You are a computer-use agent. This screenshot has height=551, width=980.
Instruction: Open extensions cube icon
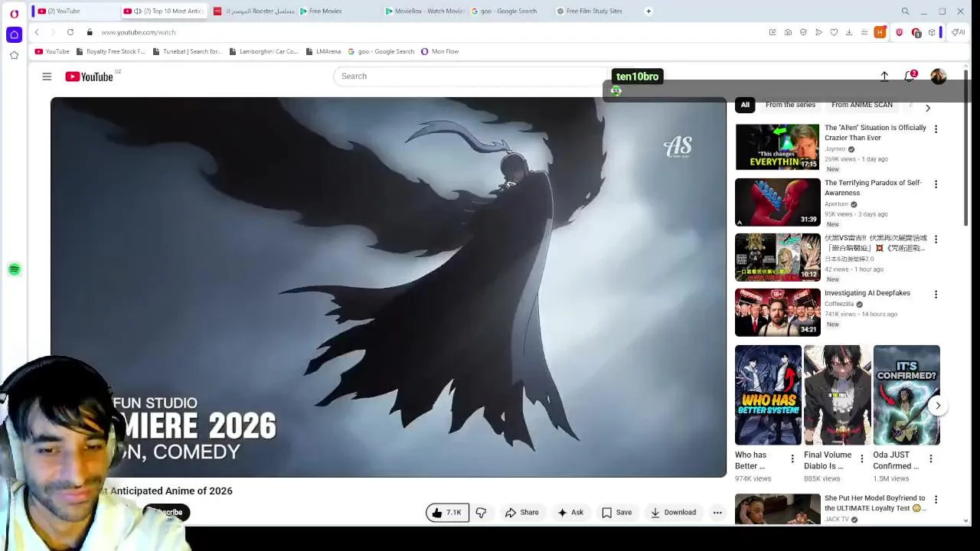coord(932,32)
